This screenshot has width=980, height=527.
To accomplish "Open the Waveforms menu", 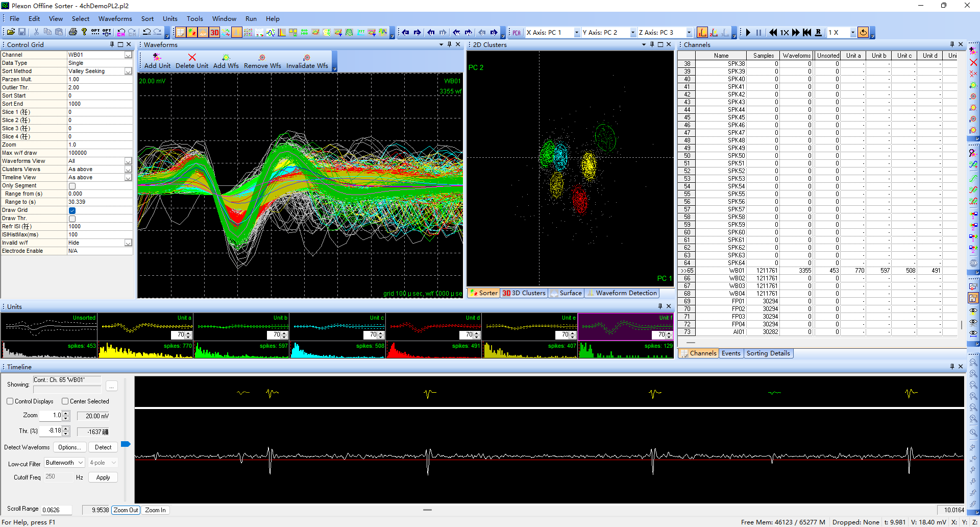I will click(x=115, y=19).
